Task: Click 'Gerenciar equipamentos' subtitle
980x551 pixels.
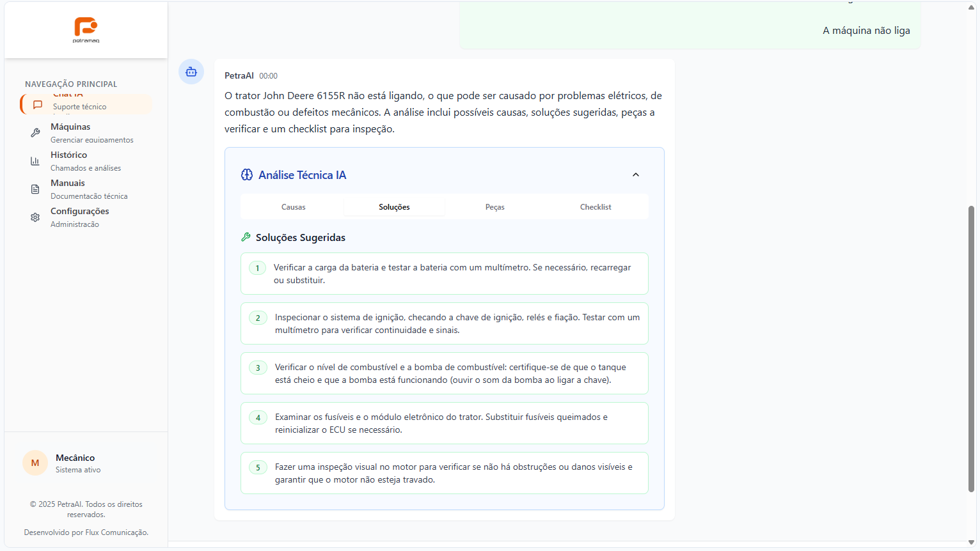Action: point(92,140)
